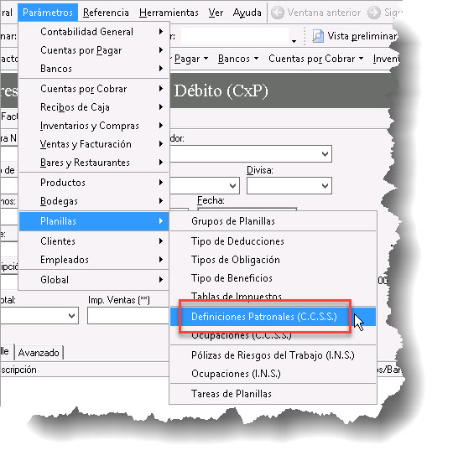Image resolution: width=453 pixels, height=476 pixels.
Task: Open the Divisa dropdown
Action: (x=289, y=185)
